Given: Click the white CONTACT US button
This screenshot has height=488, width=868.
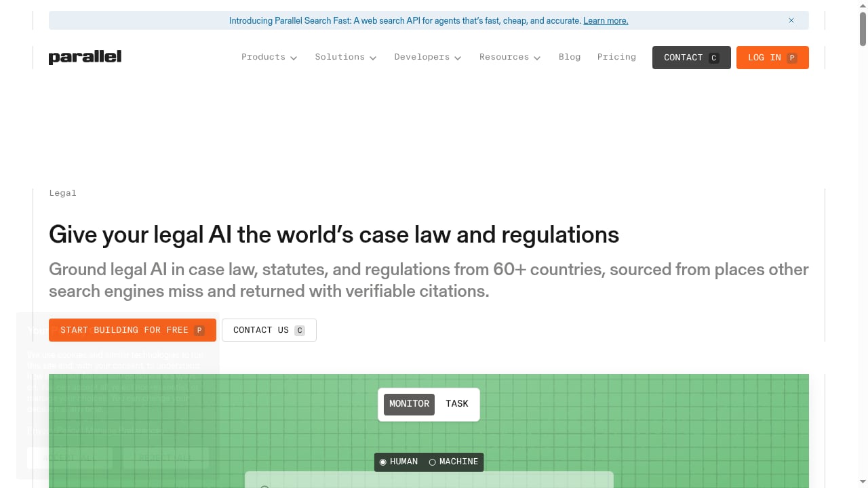Looking at the screenshot, I should tap(269, 330).
